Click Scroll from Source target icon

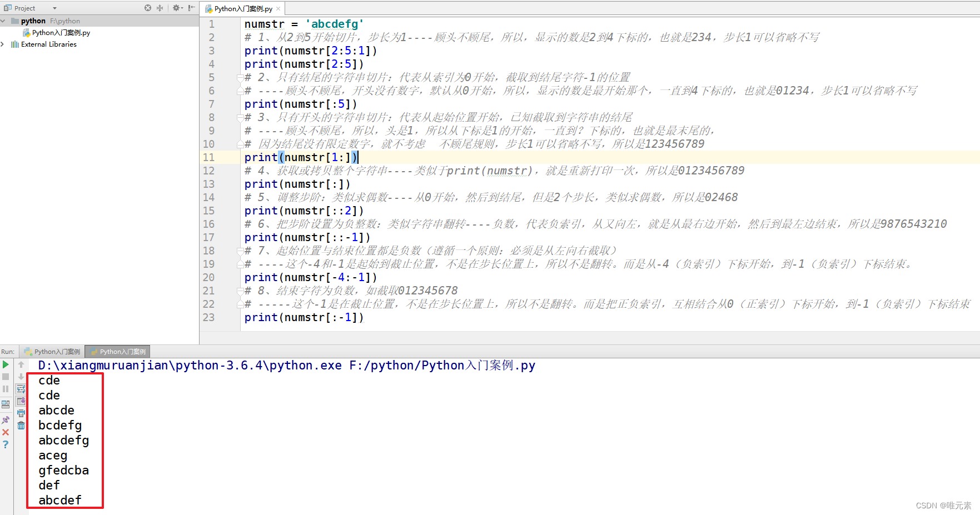[148, 8]
